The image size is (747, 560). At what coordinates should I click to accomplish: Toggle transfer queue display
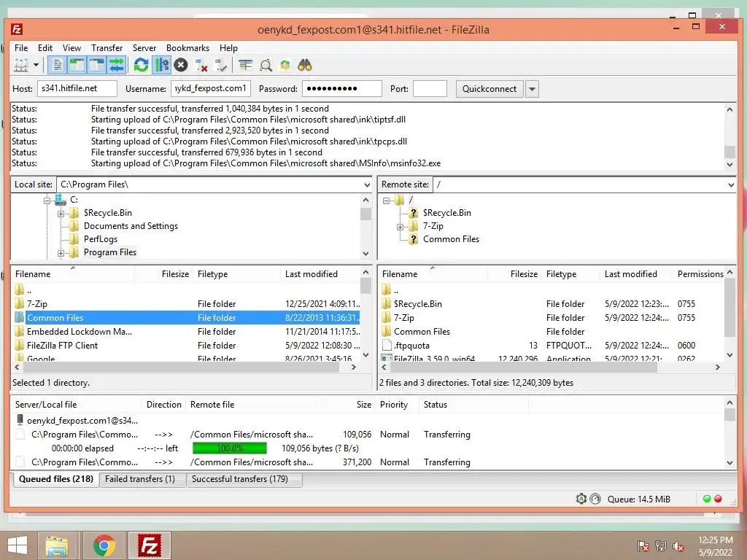[116, 65]
